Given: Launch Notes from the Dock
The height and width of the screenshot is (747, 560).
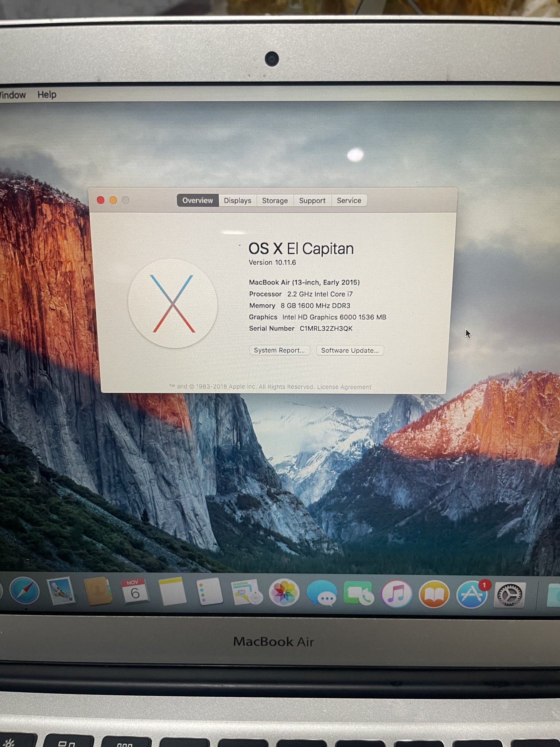Looking at the screenshot, I should pyautogui.click(x=172, y=591).
